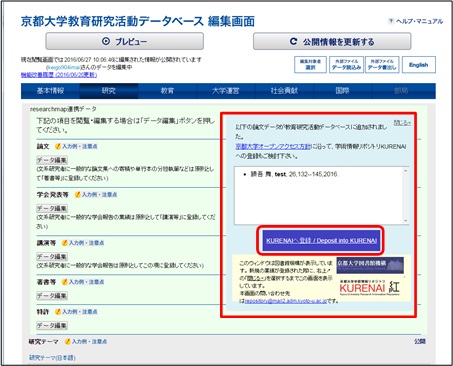Click the 京都大学図書館機構 banner
Screen dimensions: 453x366
tap(370, 265)
